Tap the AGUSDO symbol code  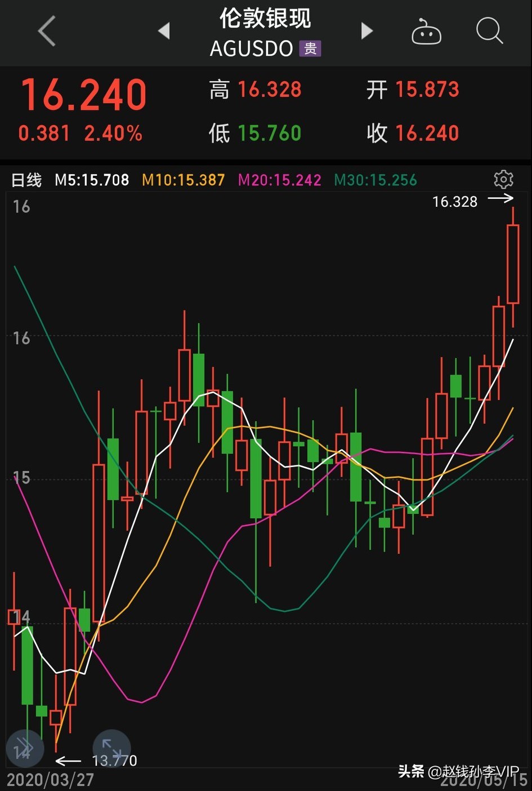click(252, 49)
